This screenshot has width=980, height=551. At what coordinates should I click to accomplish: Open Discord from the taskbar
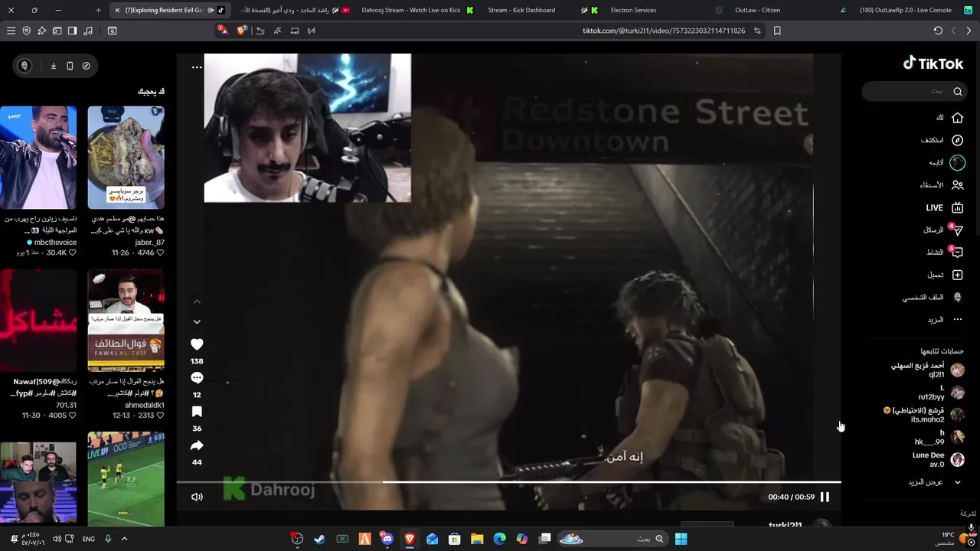coord(387,539)
